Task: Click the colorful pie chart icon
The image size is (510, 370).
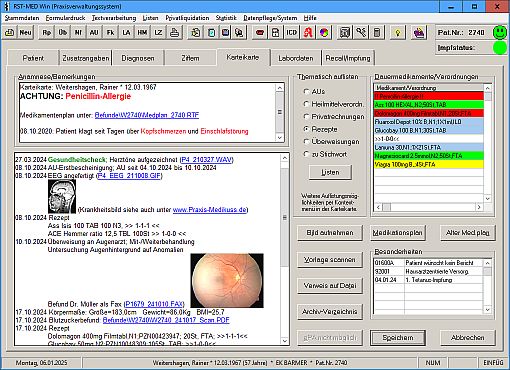Action: 324,33
